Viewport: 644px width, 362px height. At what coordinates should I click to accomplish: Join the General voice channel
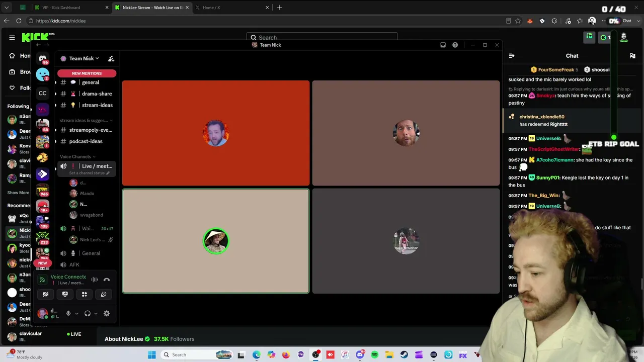pos(87,253)
